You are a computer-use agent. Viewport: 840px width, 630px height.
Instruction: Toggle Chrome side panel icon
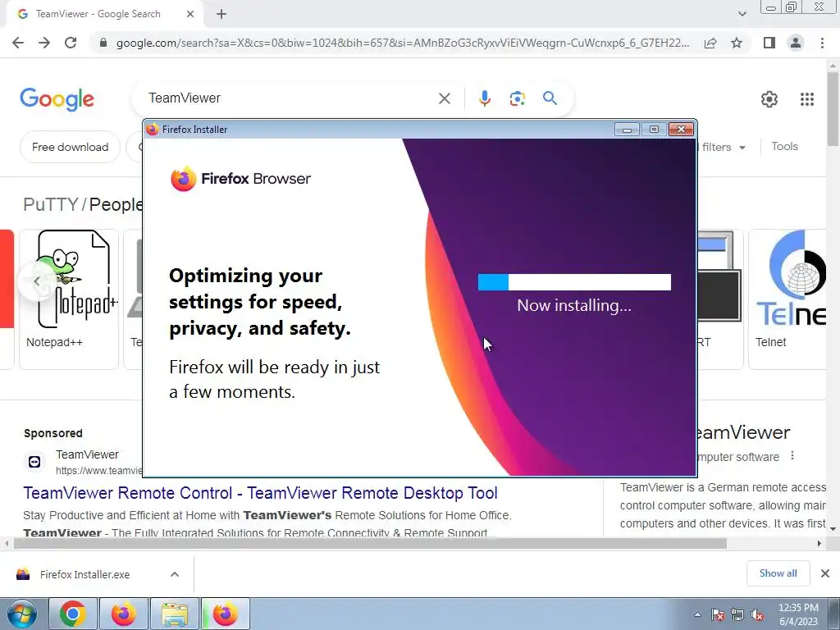tap(769, 43)
